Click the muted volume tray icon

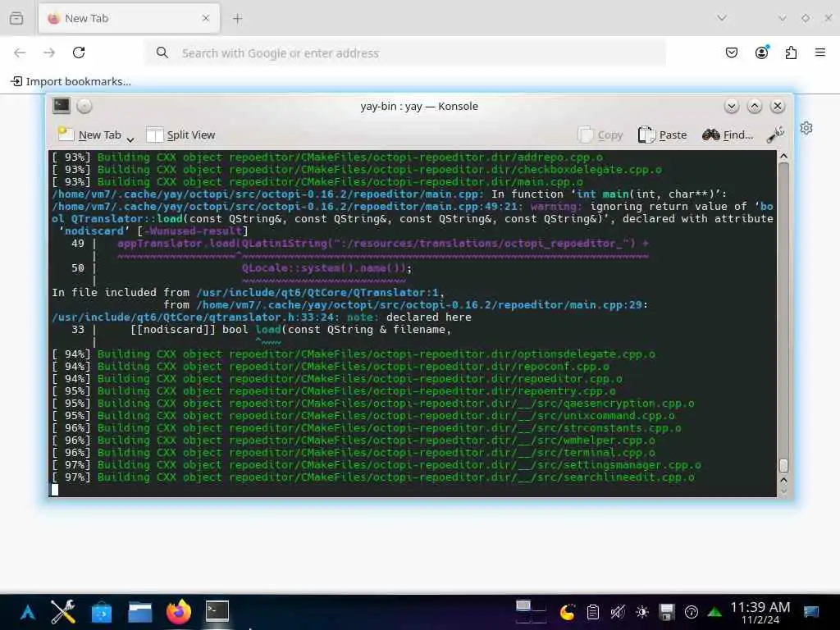click(617, 612)
